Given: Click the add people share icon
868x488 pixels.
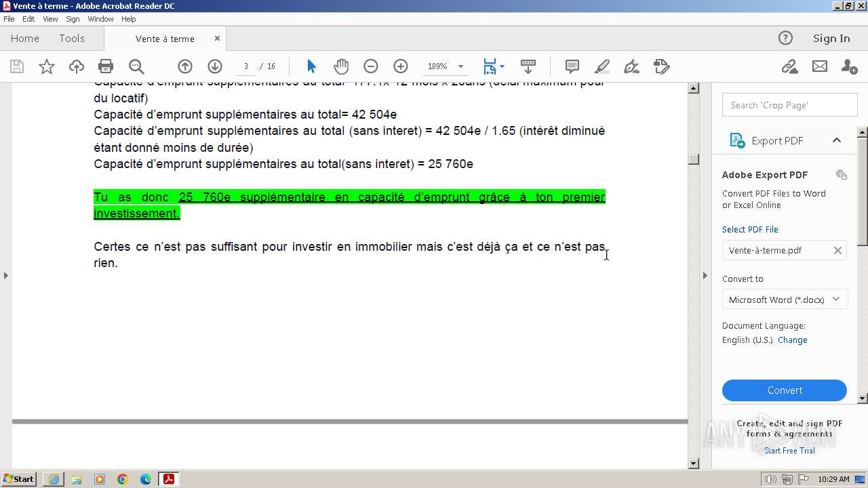Looking at the screenshot, I should (x=849, y=66).
